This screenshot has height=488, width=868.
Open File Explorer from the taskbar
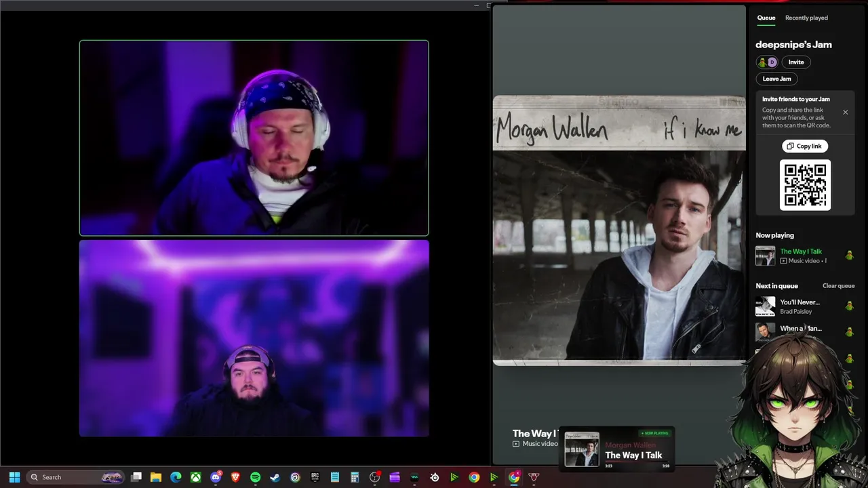point(156,477)
